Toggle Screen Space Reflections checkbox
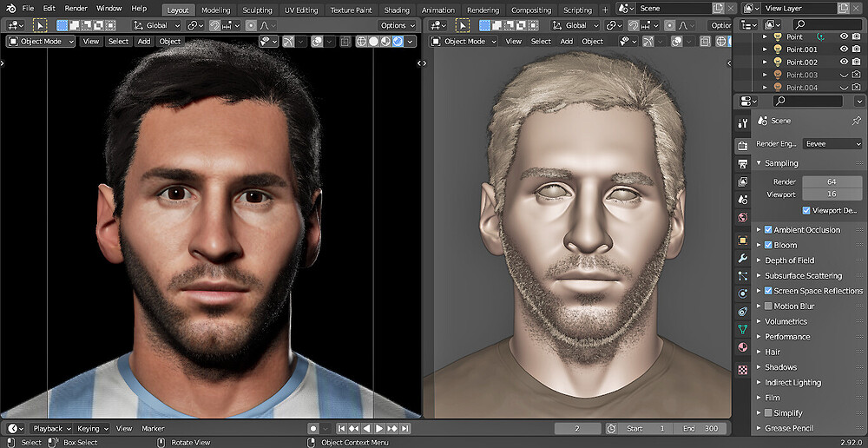This screenshot has height=448, width=868. (x=768, y=291)
